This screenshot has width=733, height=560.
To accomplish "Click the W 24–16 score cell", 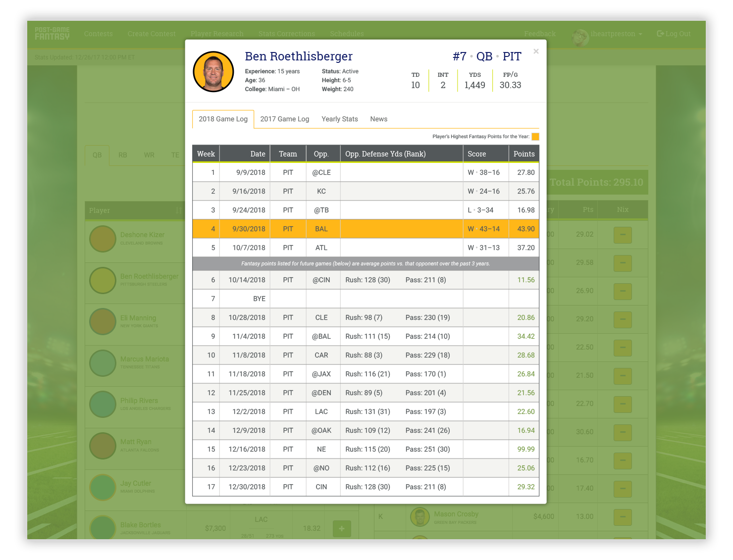I will [486, 191].
